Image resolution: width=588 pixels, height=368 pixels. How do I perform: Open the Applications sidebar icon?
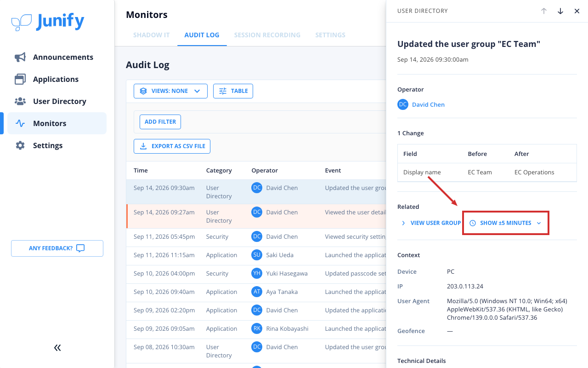pos(20,79)
